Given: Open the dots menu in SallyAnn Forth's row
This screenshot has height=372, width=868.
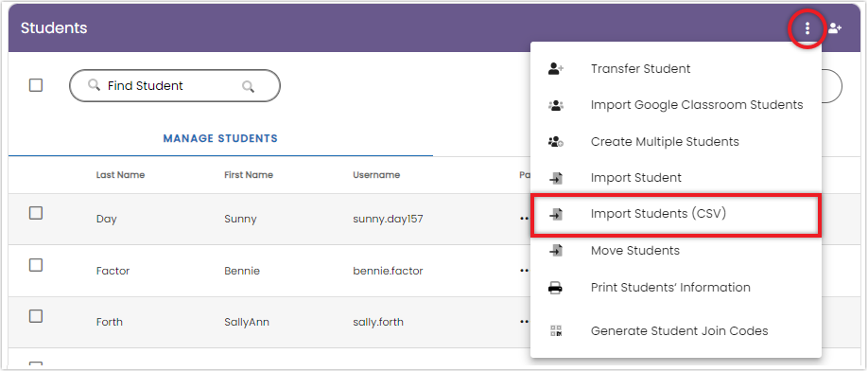Looking at the screenshot, I should tap(524, 322).
